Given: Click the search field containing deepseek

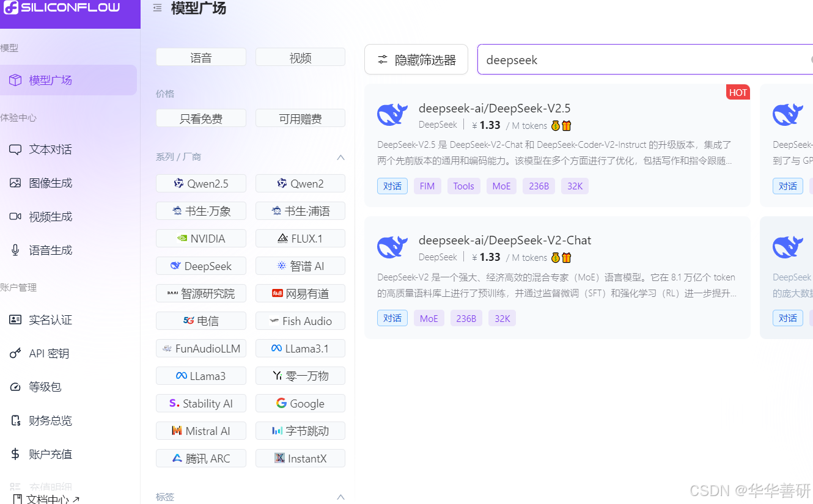Looking at the screenshot, I should click(645, 59).
